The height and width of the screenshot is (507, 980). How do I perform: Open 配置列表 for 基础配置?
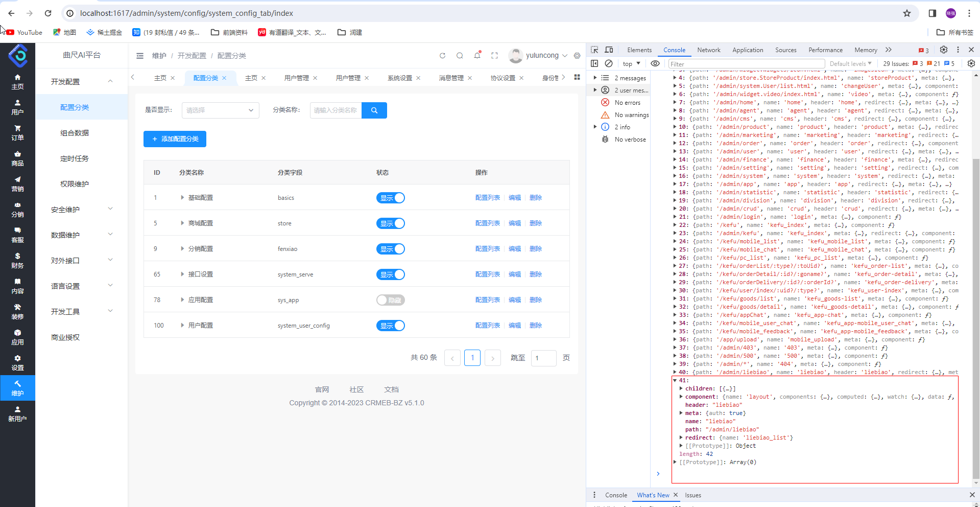pyautogui.click(x=488, y=198)
